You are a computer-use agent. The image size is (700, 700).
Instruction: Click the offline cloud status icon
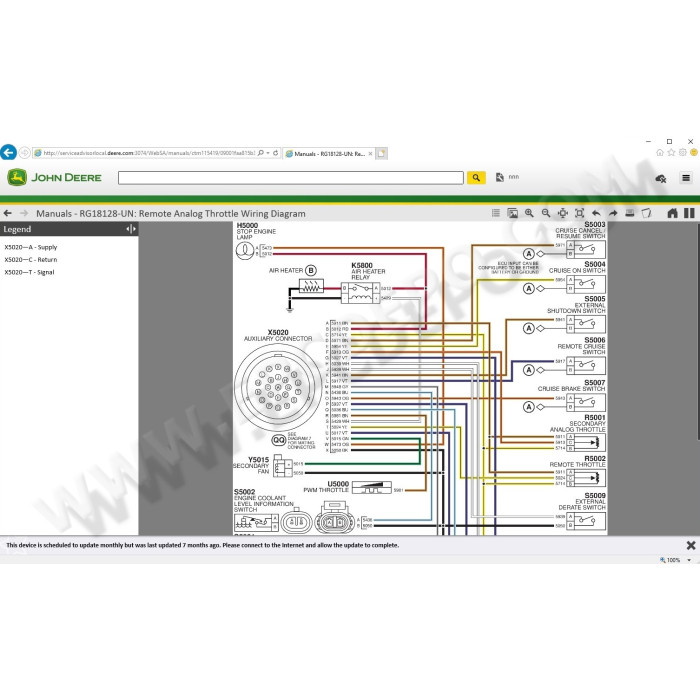(x=661, y=179)
